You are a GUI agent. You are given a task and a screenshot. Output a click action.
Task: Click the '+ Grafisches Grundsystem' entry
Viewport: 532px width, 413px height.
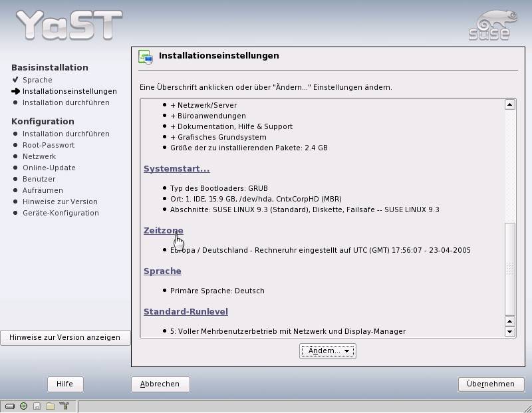tap(218, 137)
